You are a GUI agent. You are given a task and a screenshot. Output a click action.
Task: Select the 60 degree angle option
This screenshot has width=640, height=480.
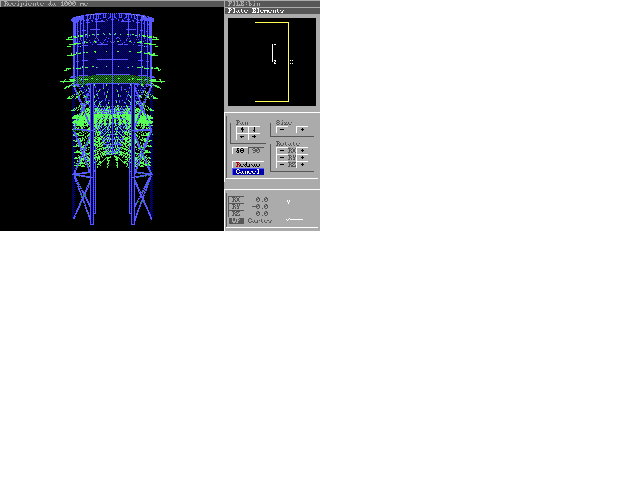[240, 151]
